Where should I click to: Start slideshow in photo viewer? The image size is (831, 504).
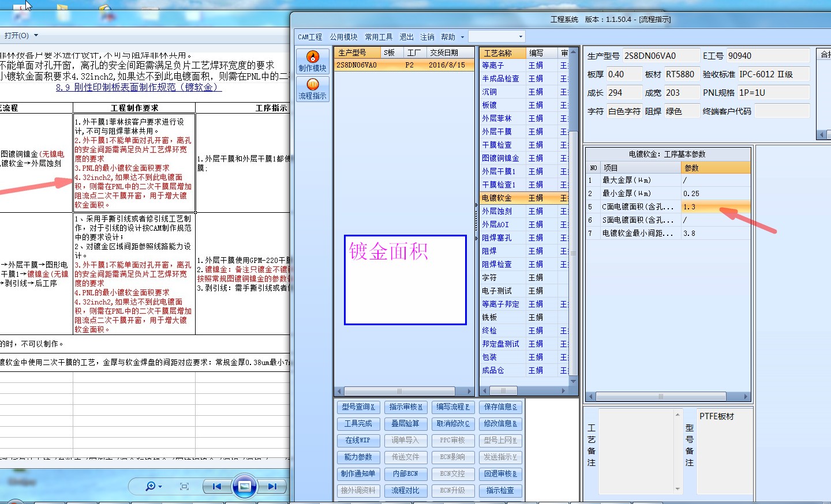(244, 486)
